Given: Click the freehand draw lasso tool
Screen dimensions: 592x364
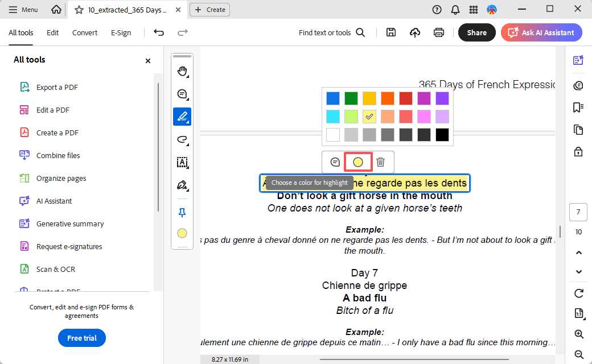Looking at the screenshot, I should pos(182,139).
